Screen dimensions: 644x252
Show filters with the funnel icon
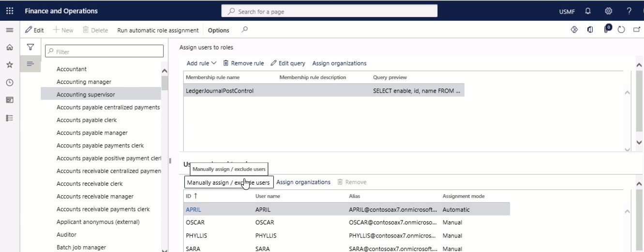click(x=30, y=47)
